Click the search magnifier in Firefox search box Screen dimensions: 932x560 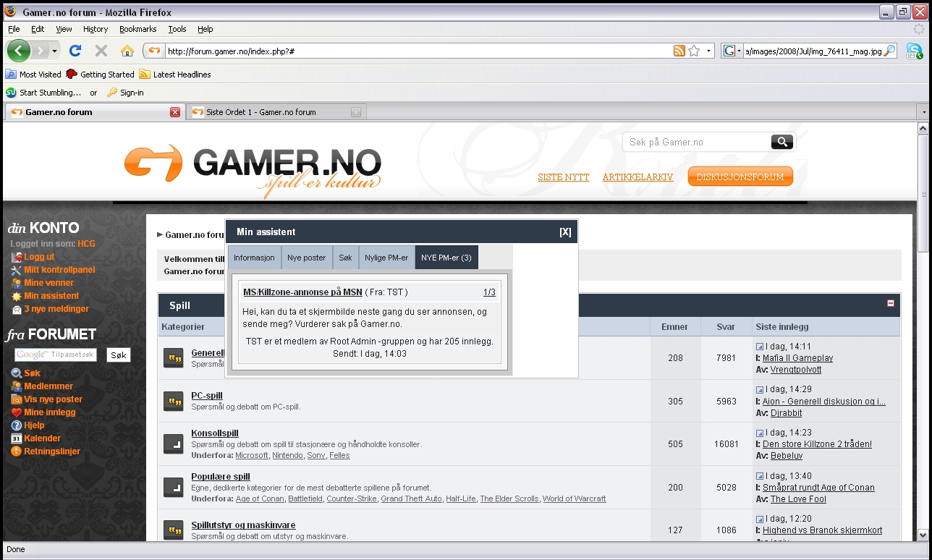(890, 51)
